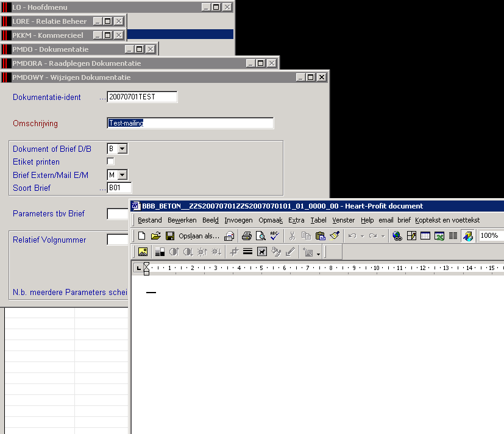This screenshot has width=504, height=434.
Task: Open the Undo history dropdown arrow
Action: click(x=362, y=237)
